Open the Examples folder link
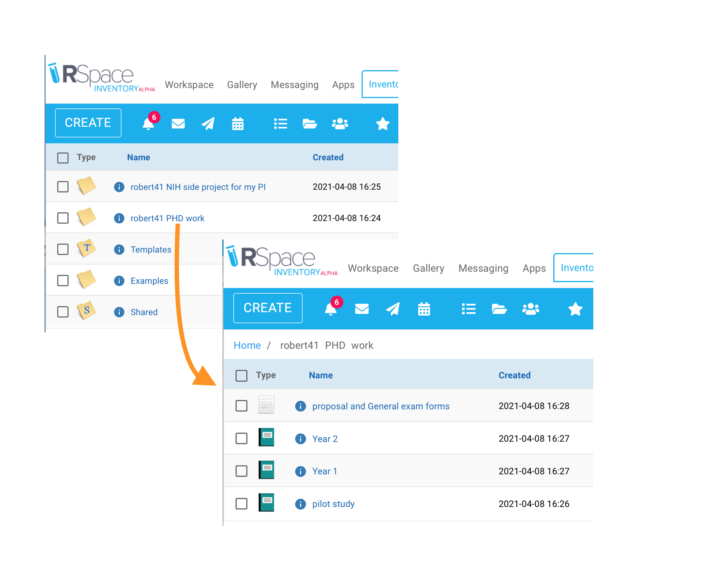Viewport: 728px width, 568px height. point(149,280)
